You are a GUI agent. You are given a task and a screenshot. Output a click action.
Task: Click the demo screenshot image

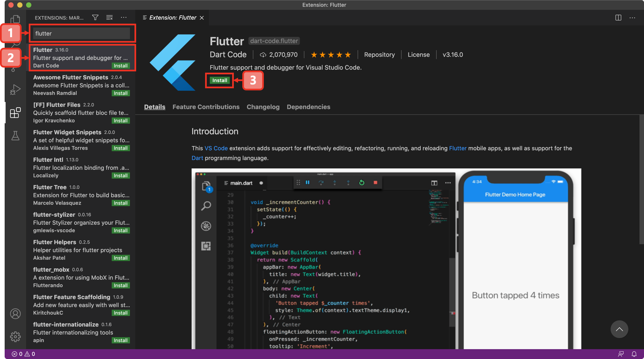click(x=386, y=259)
